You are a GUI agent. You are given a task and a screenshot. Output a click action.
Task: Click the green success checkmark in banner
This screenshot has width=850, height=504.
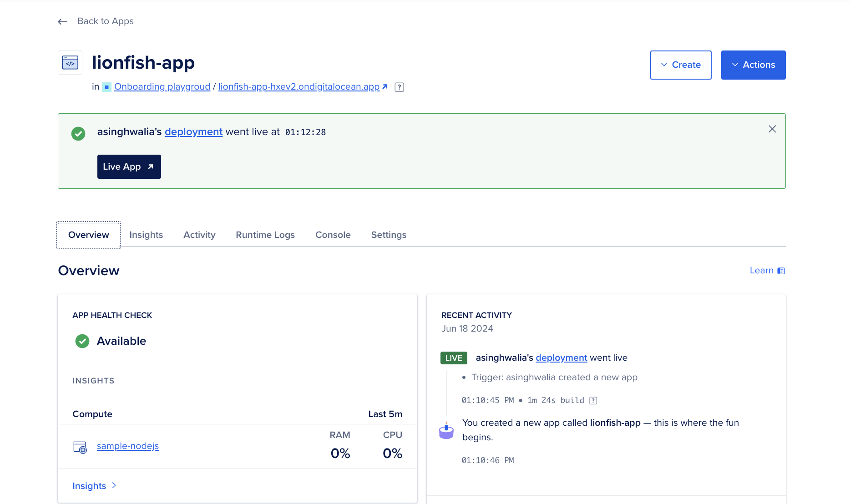click(x=78, y=134)
